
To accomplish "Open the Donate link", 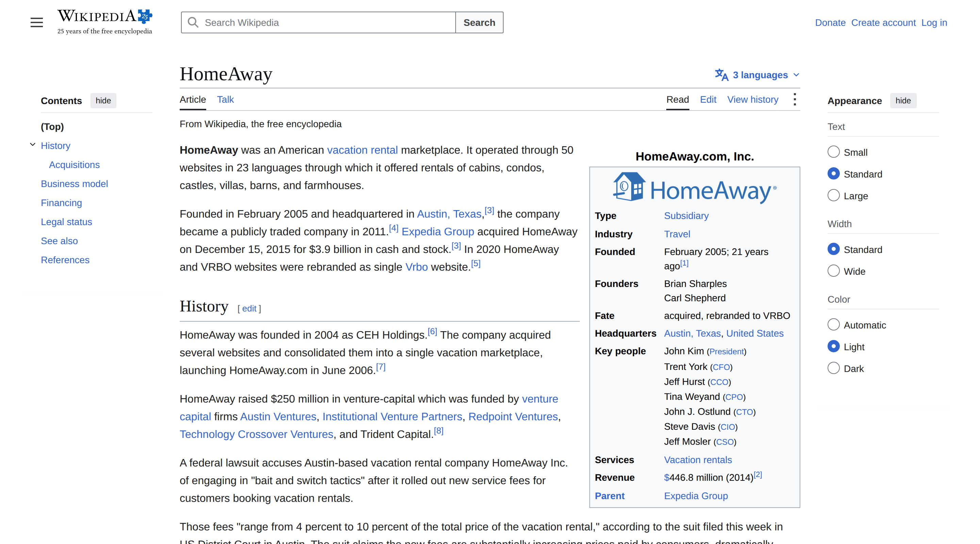I will (x=830, y=23).
